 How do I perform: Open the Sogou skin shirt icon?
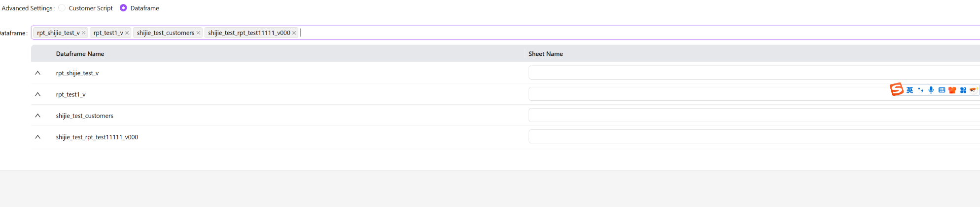pos(952,90)
